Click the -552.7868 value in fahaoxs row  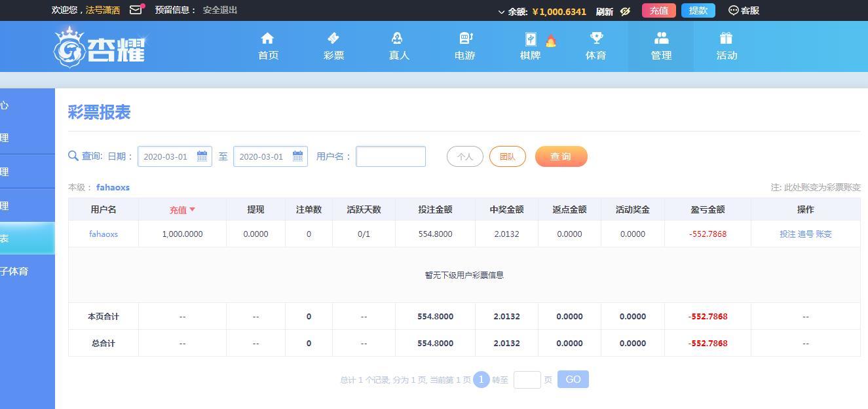(x=708, y=234)
